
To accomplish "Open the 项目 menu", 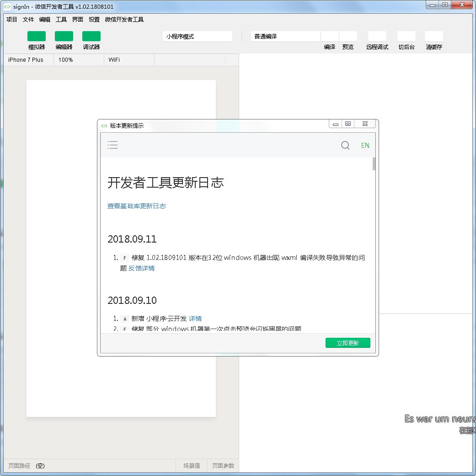I will (x=11, y=20).
